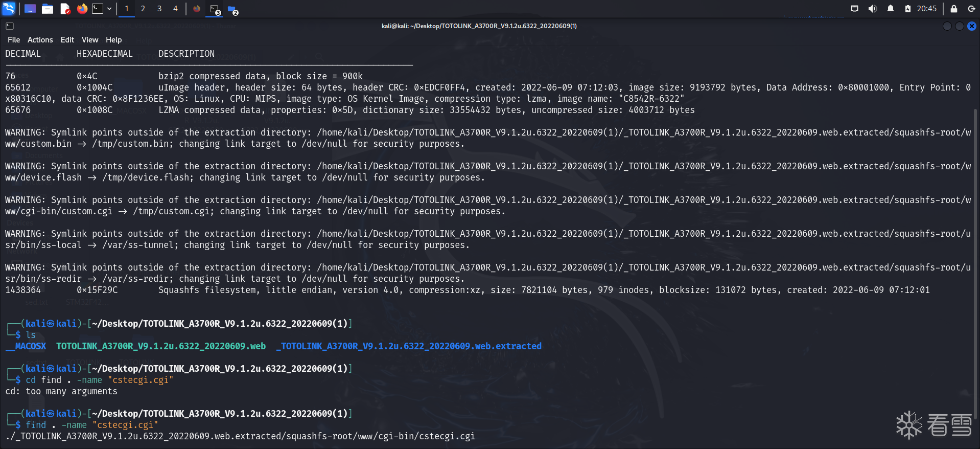The image size is (980, 449).
Task: Launch the text editor from panel
Action: coord(65,9)
